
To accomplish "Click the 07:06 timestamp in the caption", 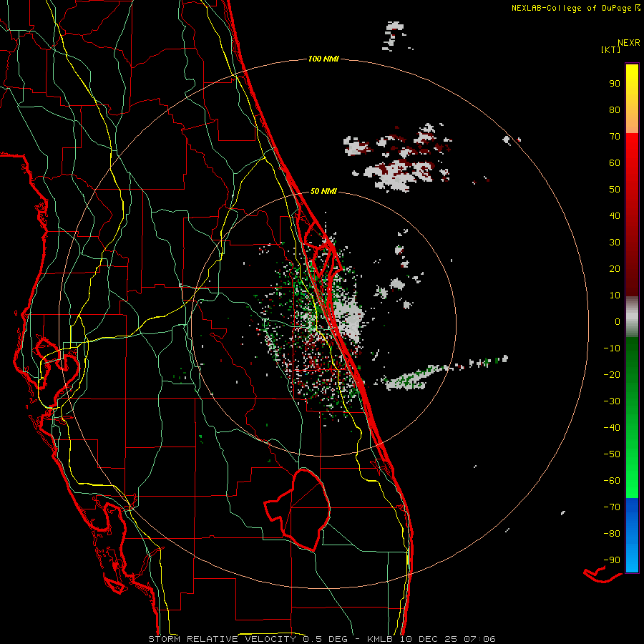I will (x=479, y=639).
